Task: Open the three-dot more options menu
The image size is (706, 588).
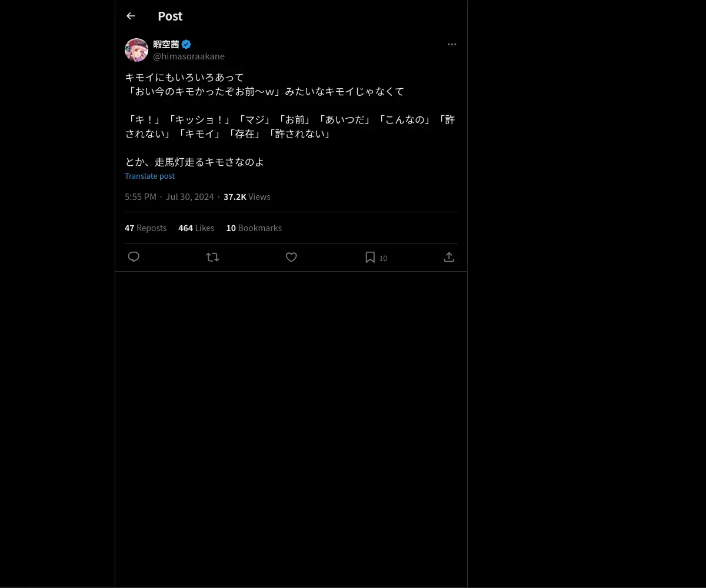Action: [452, 44]
